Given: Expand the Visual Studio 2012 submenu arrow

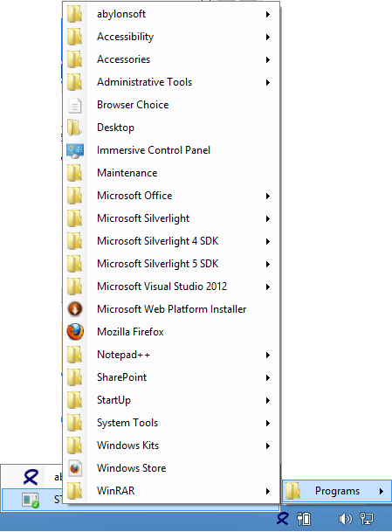Looking at the screenshot, I should [x=268, y=287].
